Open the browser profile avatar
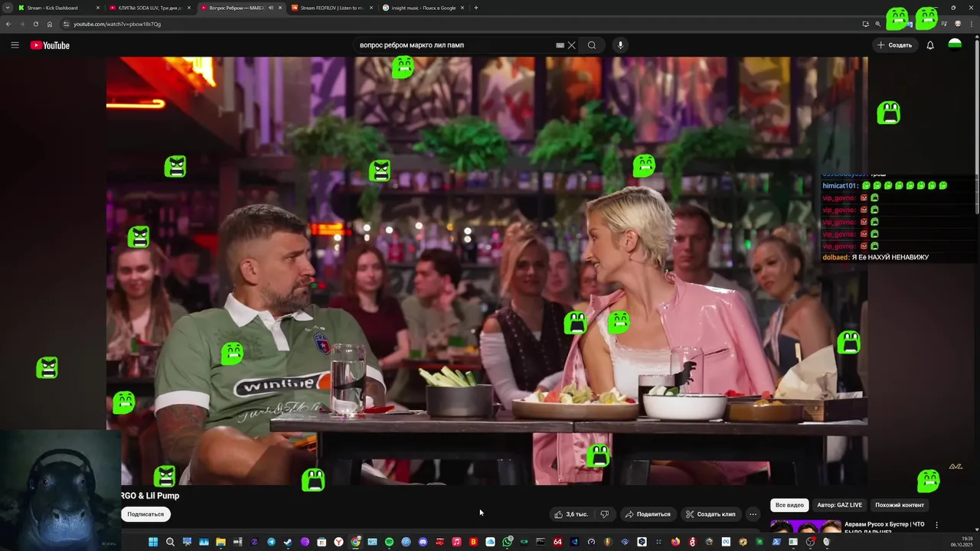 (x=958, y=24)
